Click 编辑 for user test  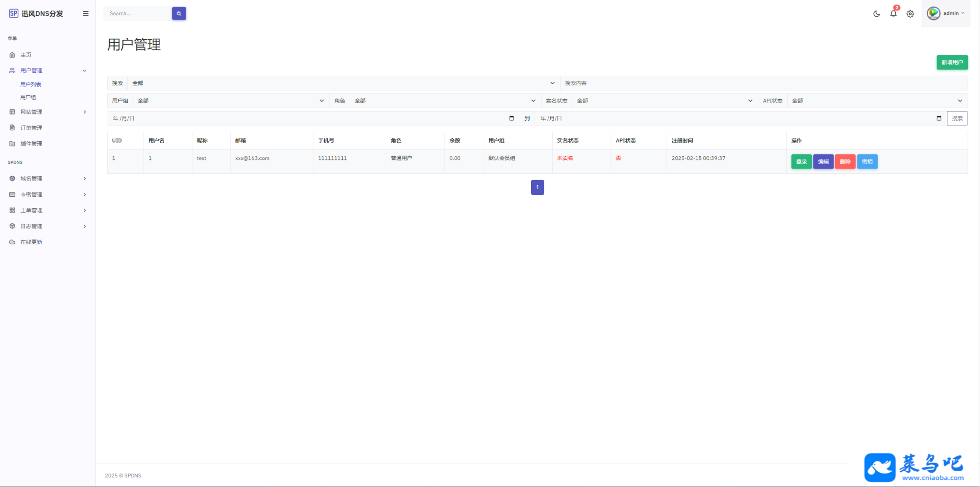coord(823,161)
